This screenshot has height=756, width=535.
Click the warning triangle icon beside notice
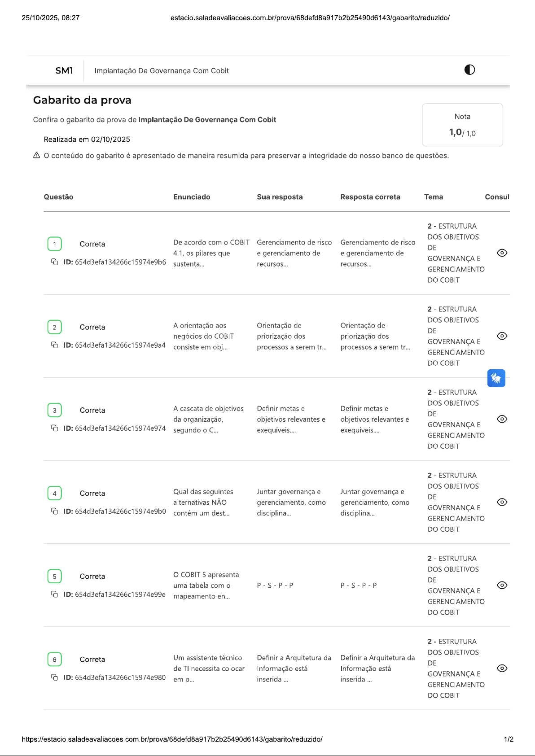(37, 156)
